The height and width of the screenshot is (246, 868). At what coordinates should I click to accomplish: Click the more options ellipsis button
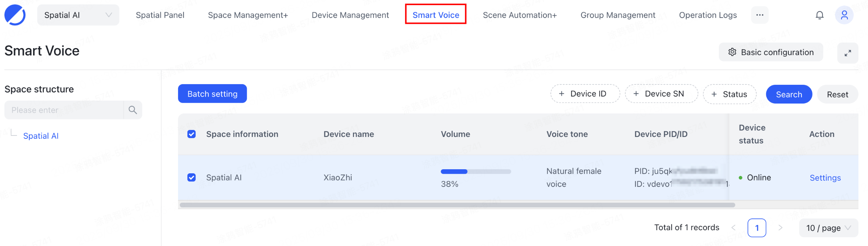point(760,15)
